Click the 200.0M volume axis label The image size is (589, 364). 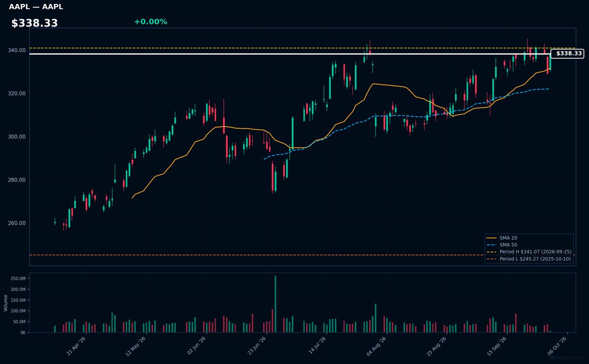click(18, 289)
